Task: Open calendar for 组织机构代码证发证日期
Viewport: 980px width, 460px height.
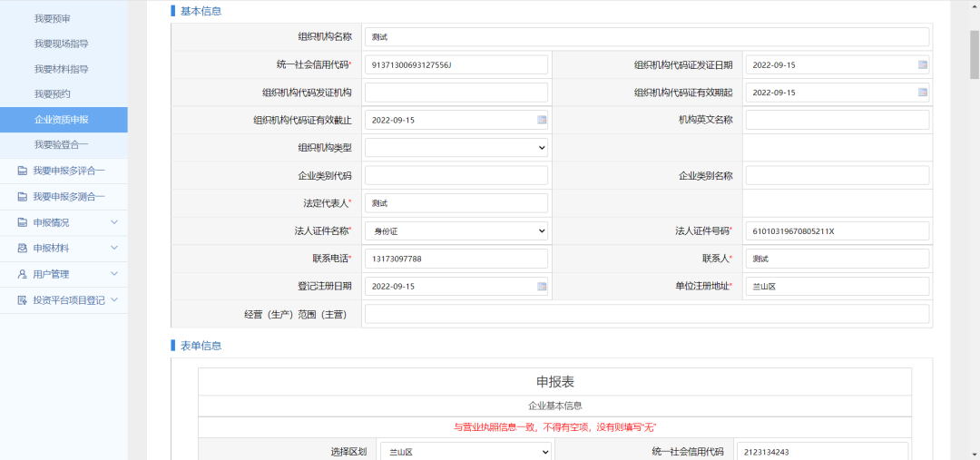Action: click(922, 65)
